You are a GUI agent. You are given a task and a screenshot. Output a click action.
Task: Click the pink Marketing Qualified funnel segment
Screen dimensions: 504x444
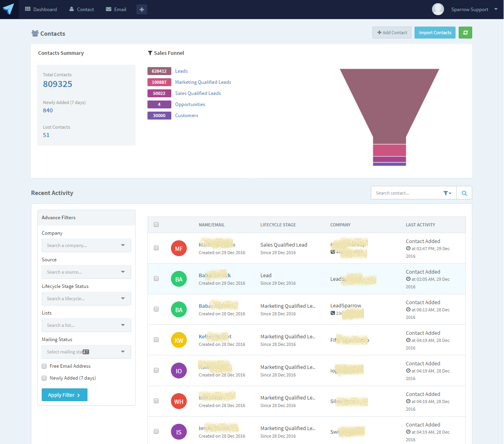(390, 151)
